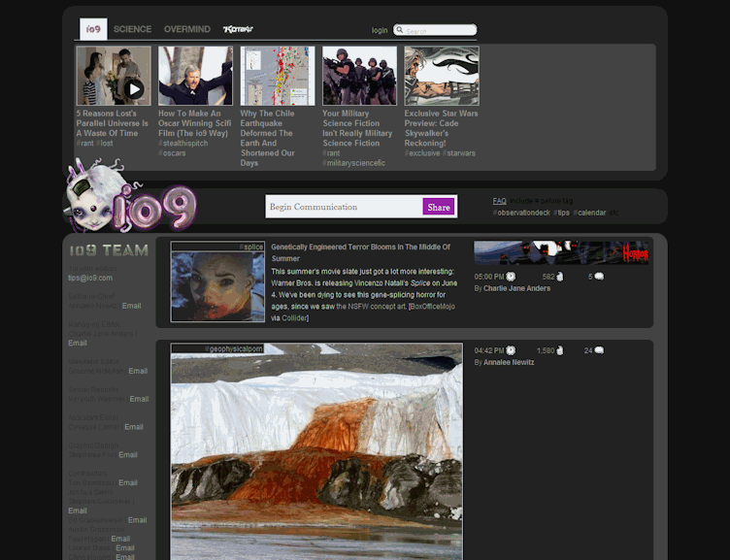
Task: Open the #geophysicalporn tag
Action: click(x=234, y=348)
